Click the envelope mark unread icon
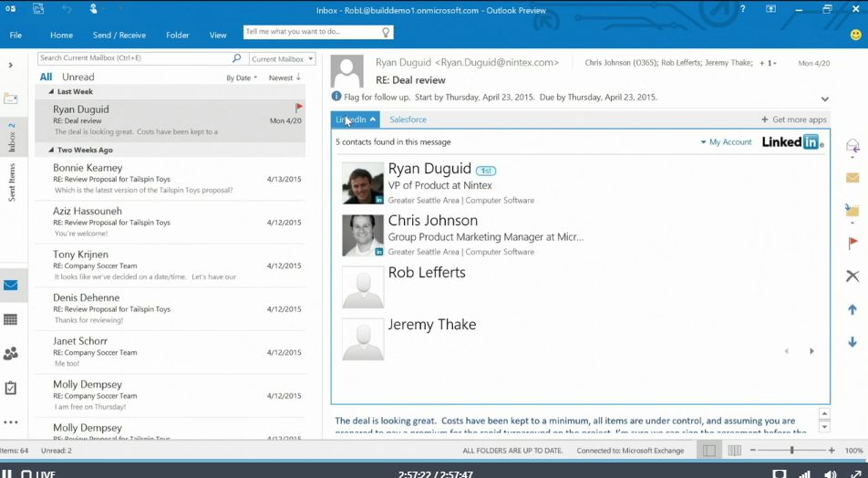The width and height of the screenshot is (868, 478). pyautogui.click(x=852, y=177)
